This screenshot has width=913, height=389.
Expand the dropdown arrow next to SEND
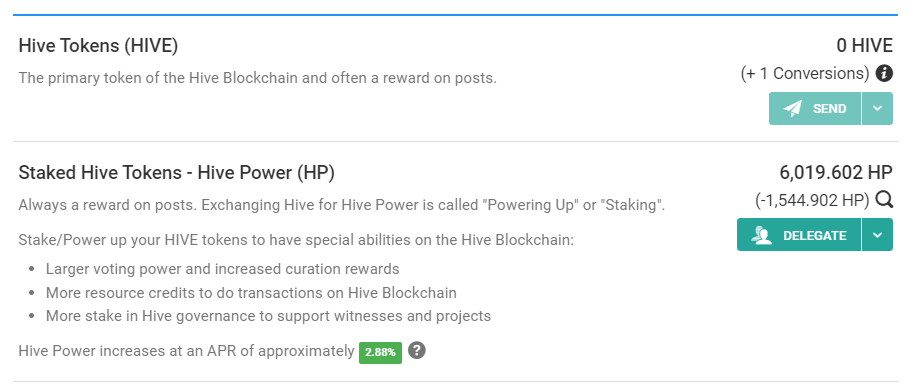[877, 109]
